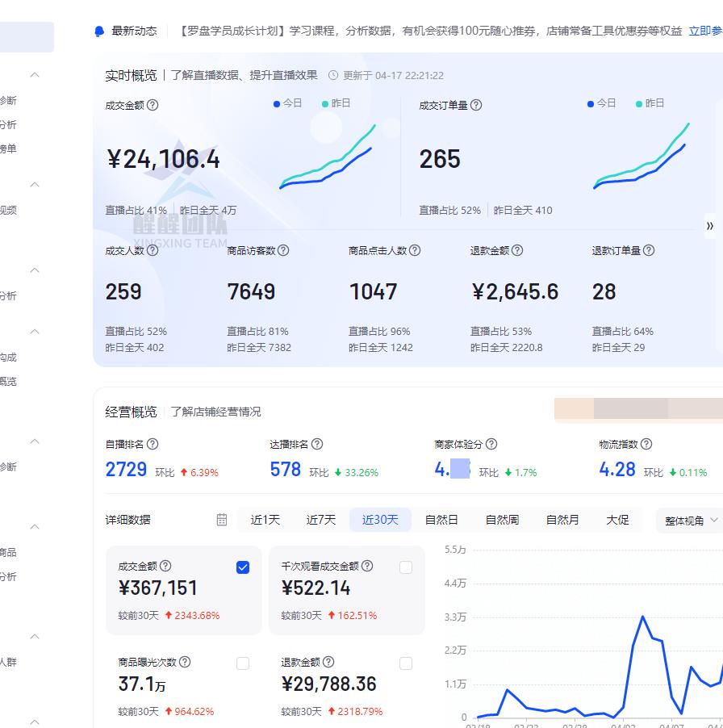Screen dimensions: 723x728
Task: Collapse the topmost sidebar section chevron
Action: [x=35, y=75]
